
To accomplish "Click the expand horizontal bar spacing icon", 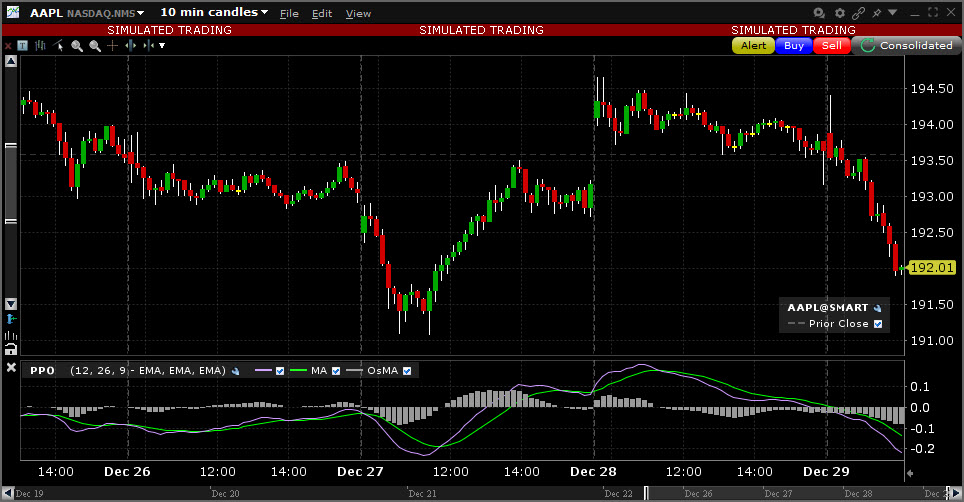I will pos(130,45).
